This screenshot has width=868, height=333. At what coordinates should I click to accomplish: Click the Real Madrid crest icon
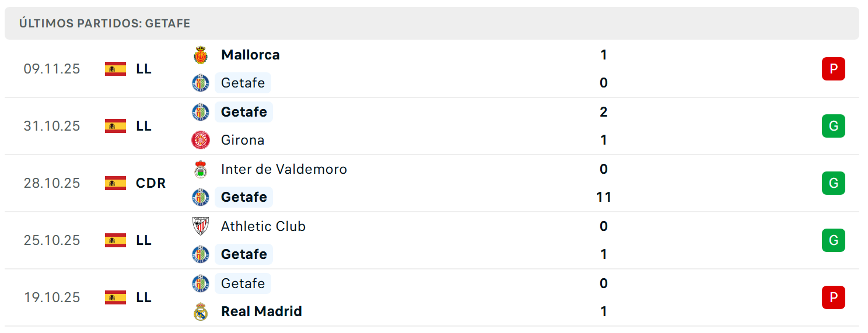[201, 312]
